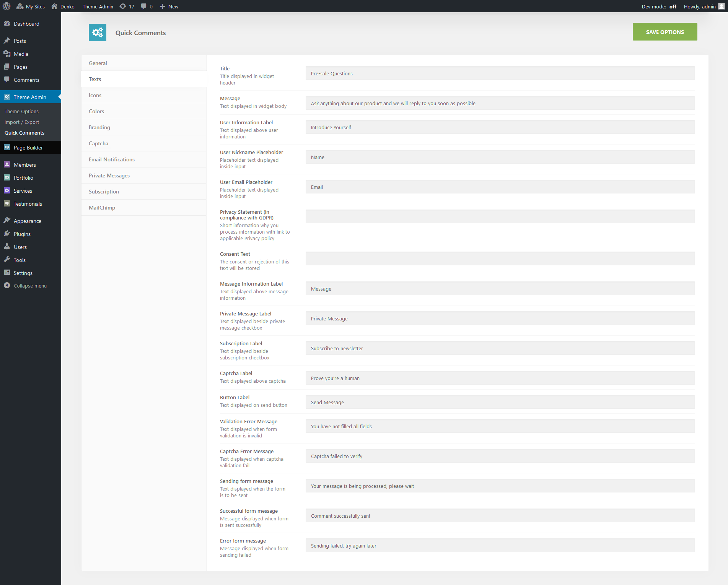Open Quick Comments submenu link
728x585 pixels.
coord(24,133)
